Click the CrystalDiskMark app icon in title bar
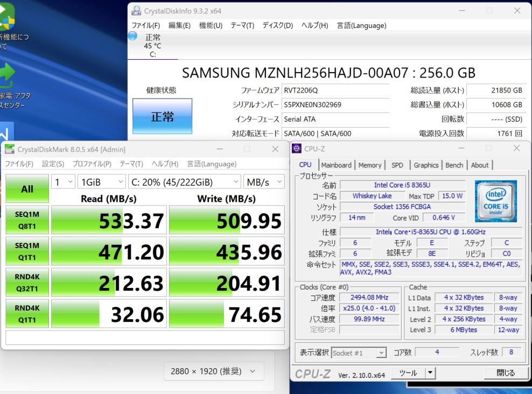Screen dimensions: 532x394 pyautogui.click(x=10, y=149)
